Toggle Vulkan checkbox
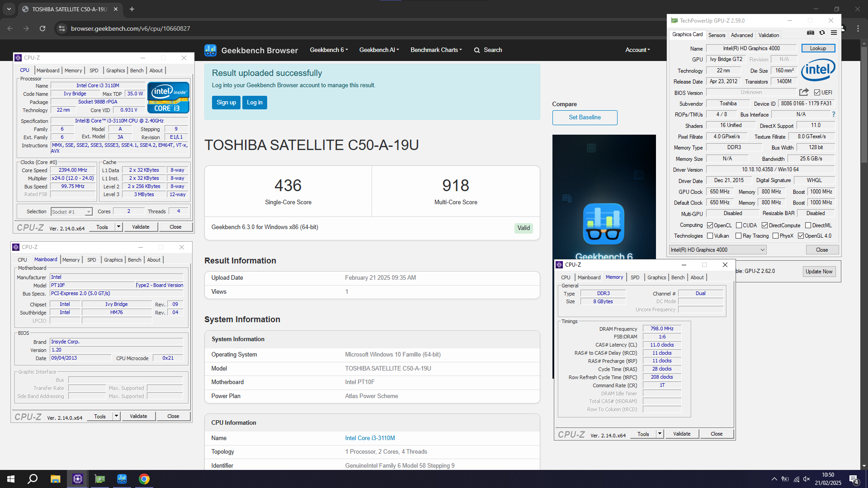Viewport: 868px width, 488px height. [710, 236]
